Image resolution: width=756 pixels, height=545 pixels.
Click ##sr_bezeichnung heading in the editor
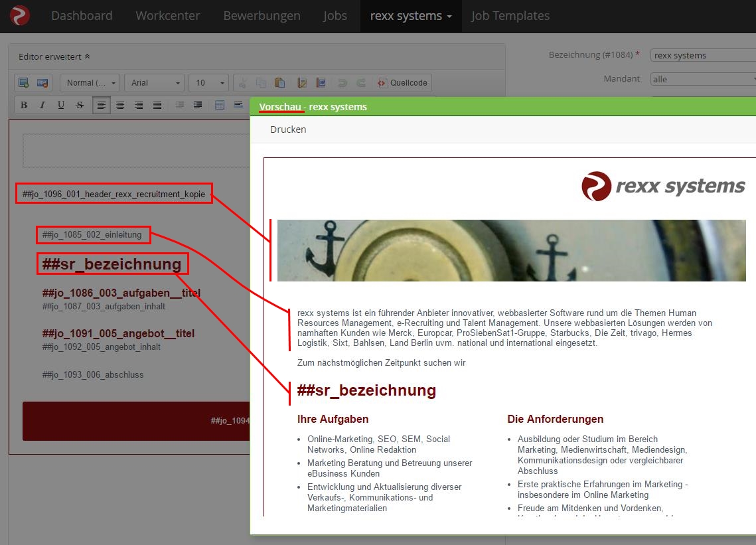[112, 264]
